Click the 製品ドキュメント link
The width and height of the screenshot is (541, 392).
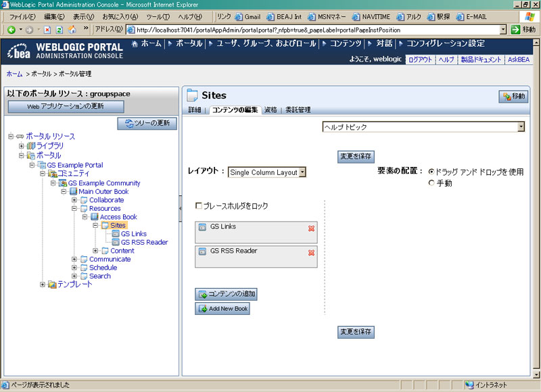pyautogui.click(x=481, y=59)
